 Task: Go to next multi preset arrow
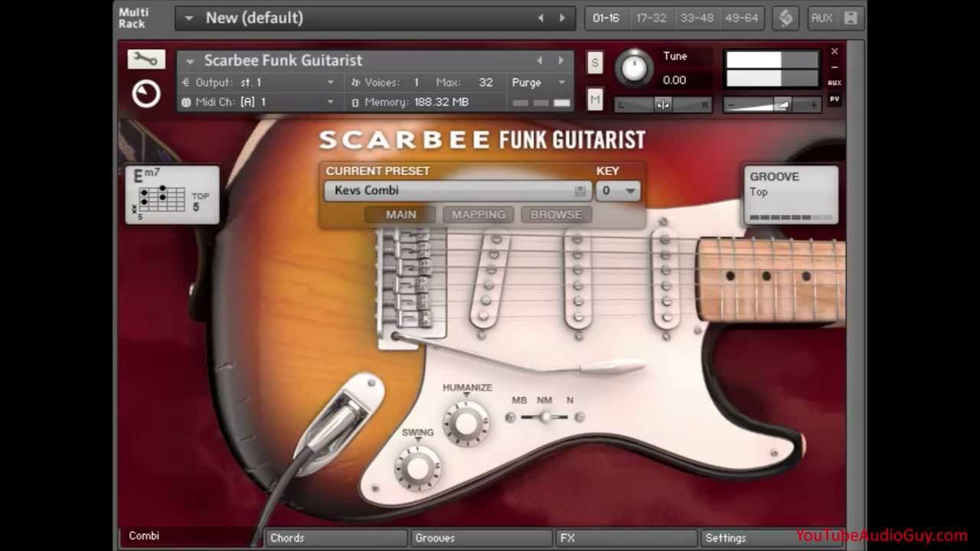562,18
